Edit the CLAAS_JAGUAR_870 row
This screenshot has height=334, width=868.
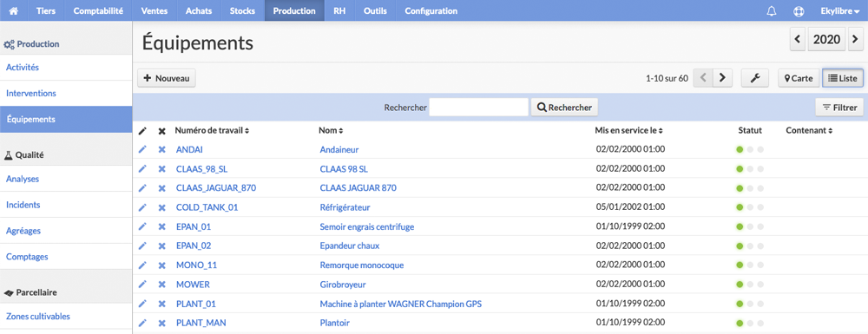tap(143, 188)
